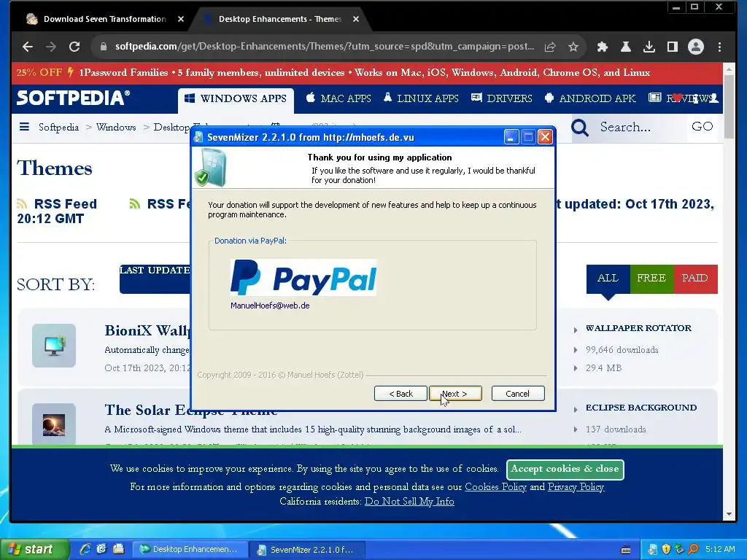The width and height of the screenshot is (747, 560).
Task: Open the browser downloads icon
Action: pos(649,47)
